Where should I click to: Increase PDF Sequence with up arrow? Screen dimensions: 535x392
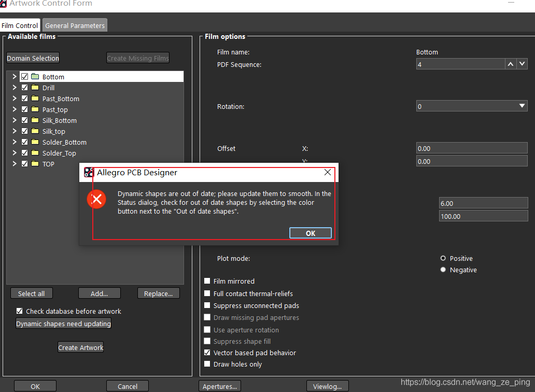511,64
